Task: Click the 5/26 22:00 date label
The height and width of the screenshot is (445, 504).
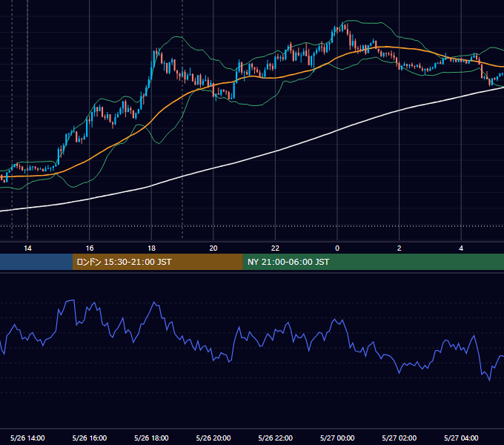Action: (x=276, y=438)
